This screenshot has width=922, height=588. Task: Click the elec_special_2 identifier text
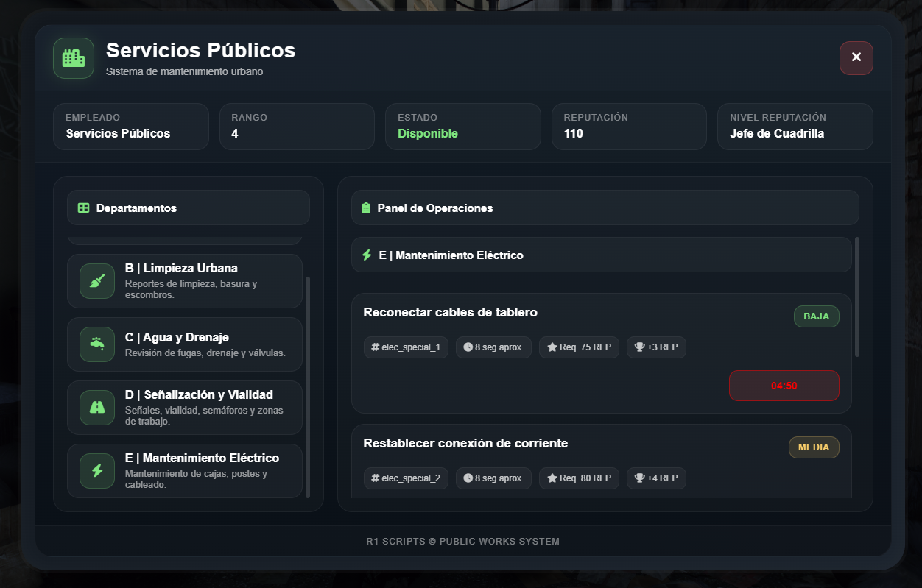coord(411,478)
